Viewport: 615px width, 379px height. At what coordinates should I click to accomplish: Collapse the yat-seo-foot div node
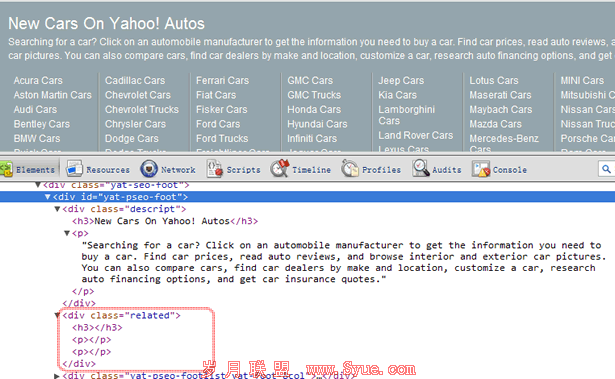tap(38, 185)
